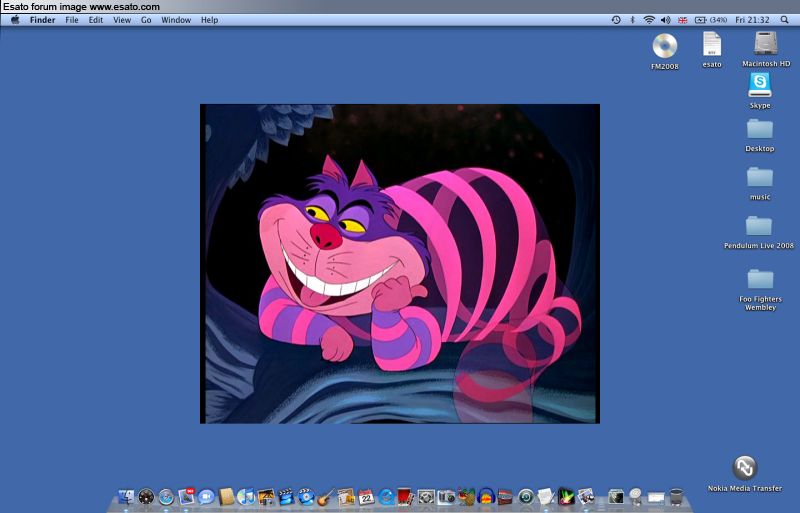The width and height of the screenshot is (800, 513).
Task: Click the British flag input menu
Action: [682, 20]
